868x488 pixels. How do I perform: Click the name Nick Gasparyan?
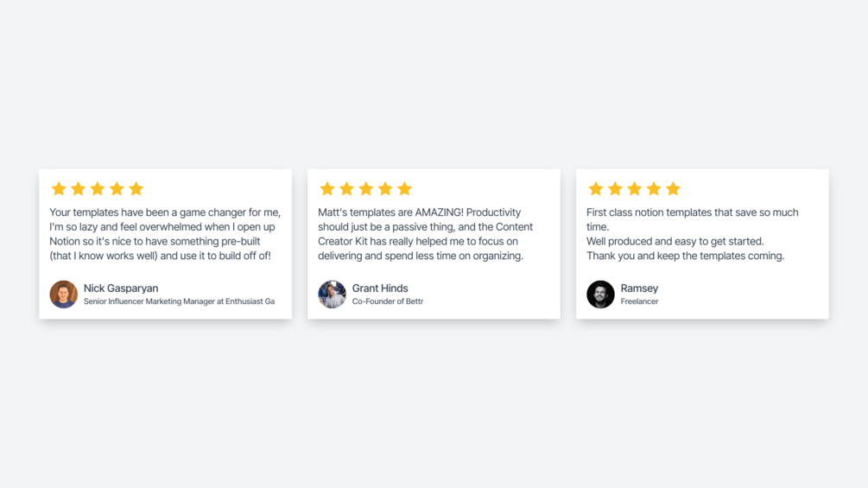click(x=121, y=288)
